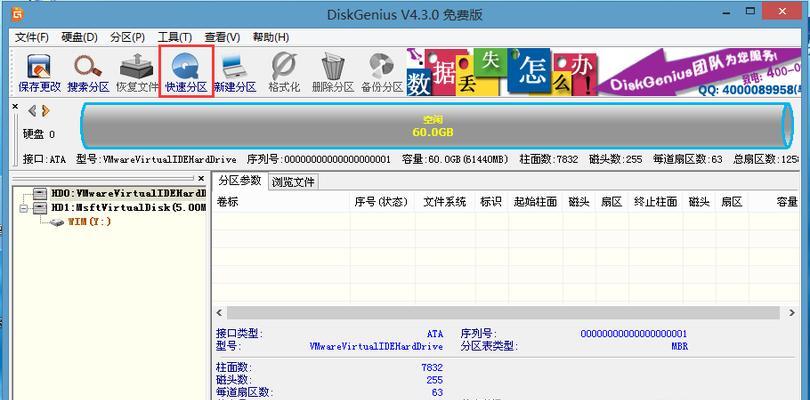
Task: Click the Recover Files (恢复文件) icon
Action: click(136, 73)
